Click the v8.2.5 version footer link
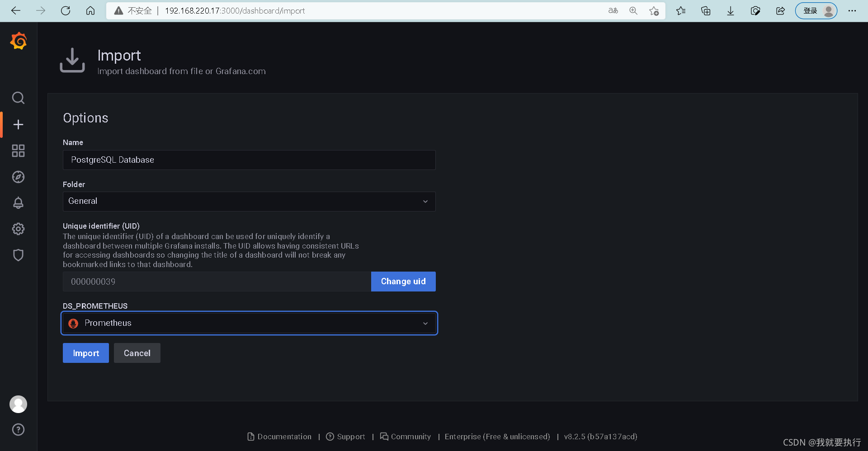The width and height of the screenshot is (868, 451). coord(600,437)
